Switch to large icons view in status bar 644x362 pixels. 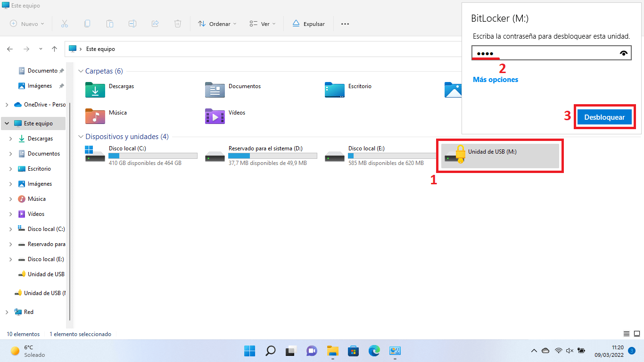636,334
